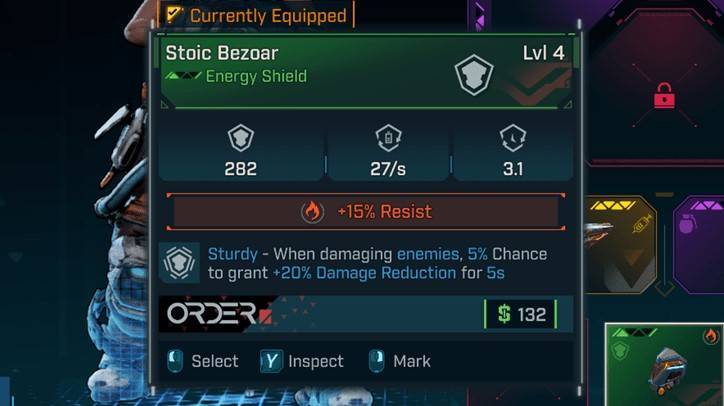Viewport: 724px width, 406px height.
Task: Click the Energy Shield rarity label
Action: 256,76
